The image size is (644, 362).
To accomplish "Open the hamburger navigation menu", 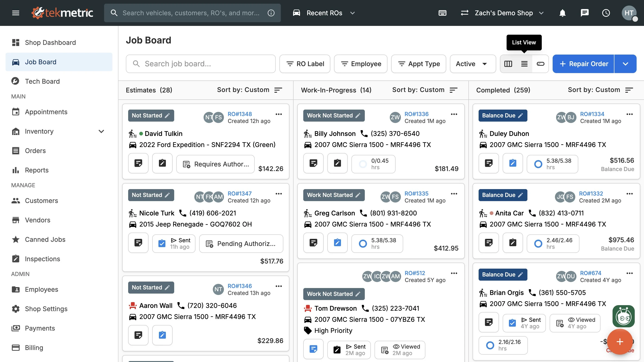I will click(15, 13).
